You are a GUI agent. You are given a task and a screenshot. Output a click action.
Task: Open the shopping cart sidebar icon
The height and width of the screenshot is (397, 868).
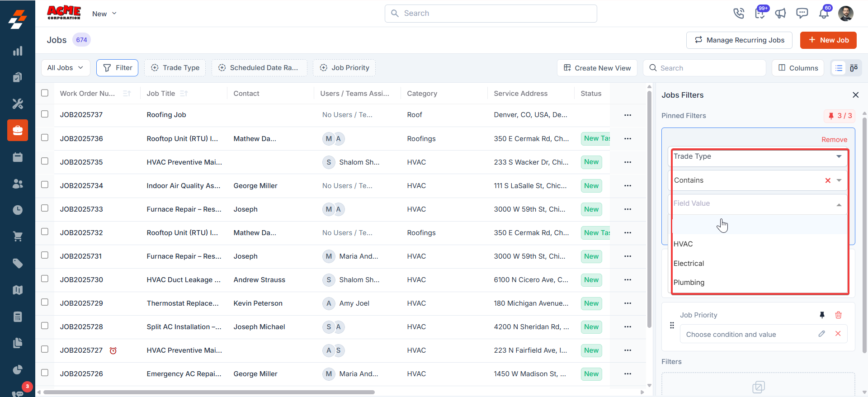[18, 236]
